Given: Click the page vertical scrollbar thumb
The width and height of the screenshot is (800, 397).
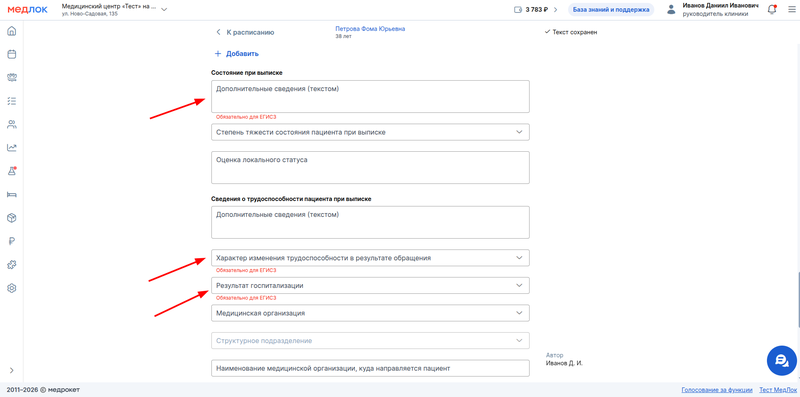Looking at the screenshot, I should 798,301.
